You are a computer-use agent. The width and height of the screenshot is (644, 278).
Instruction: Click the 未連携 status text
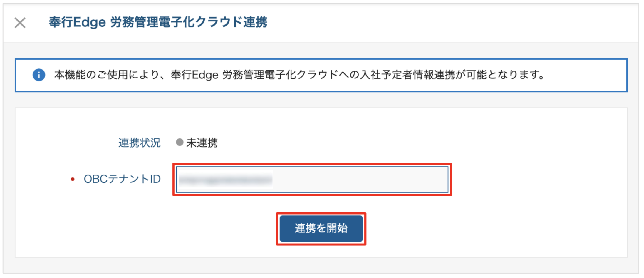coord(202,143)
